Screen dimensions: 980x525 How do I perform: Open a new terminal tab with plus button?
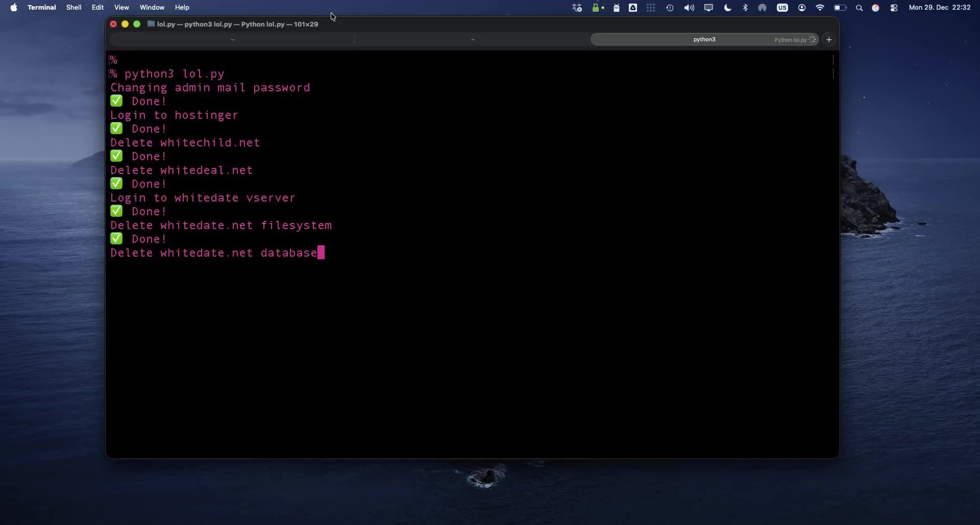click(829, 39)
